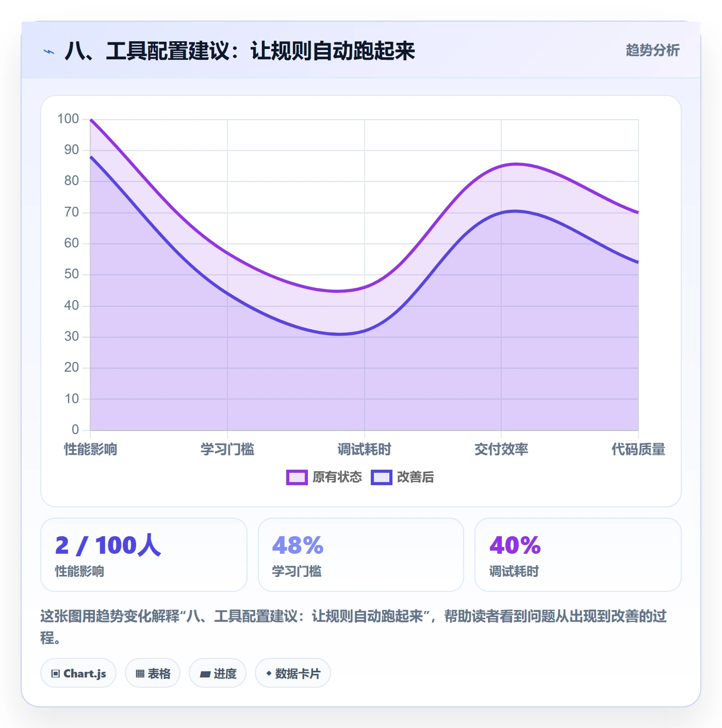The image size is (722, 728).
Task: Toggle the 原有状态 legend swatch
Action: pos(297,477)
